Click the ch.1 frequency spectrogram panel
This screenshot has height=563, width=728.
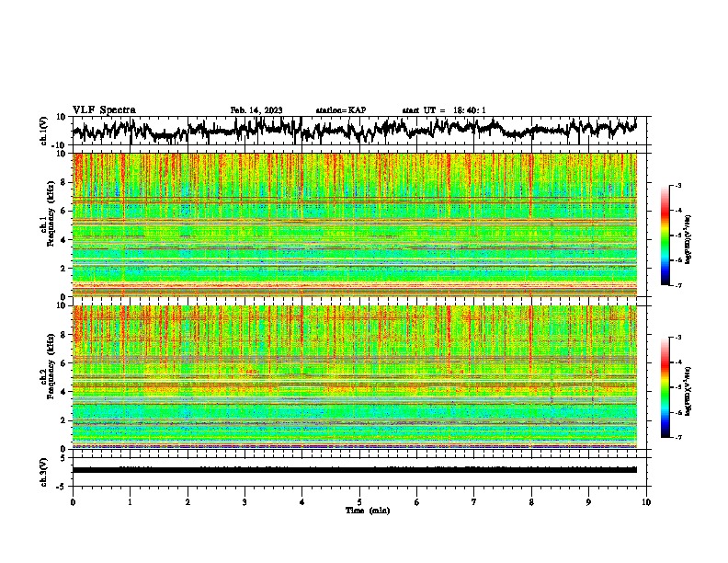coord(355,224)
